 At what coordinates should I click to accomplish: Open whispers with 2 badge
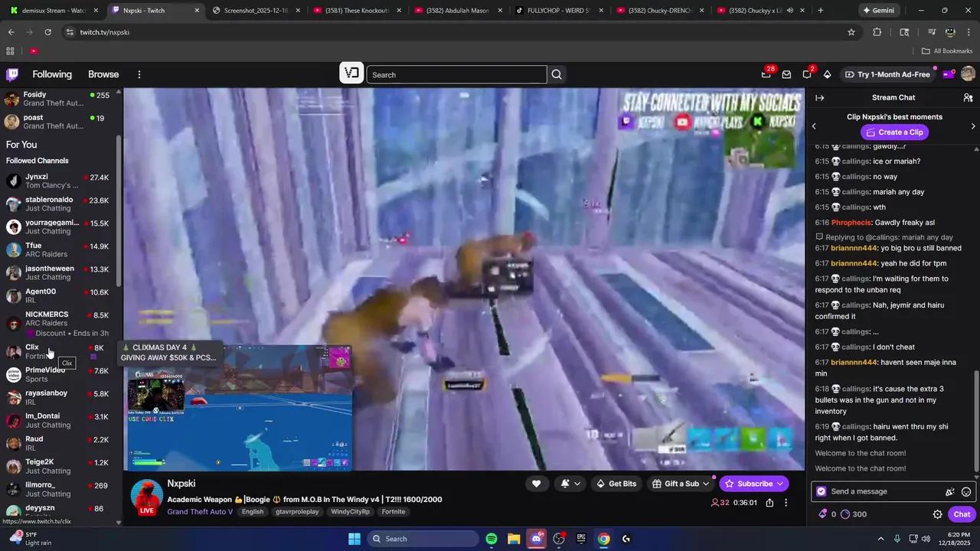click(807, 74)
